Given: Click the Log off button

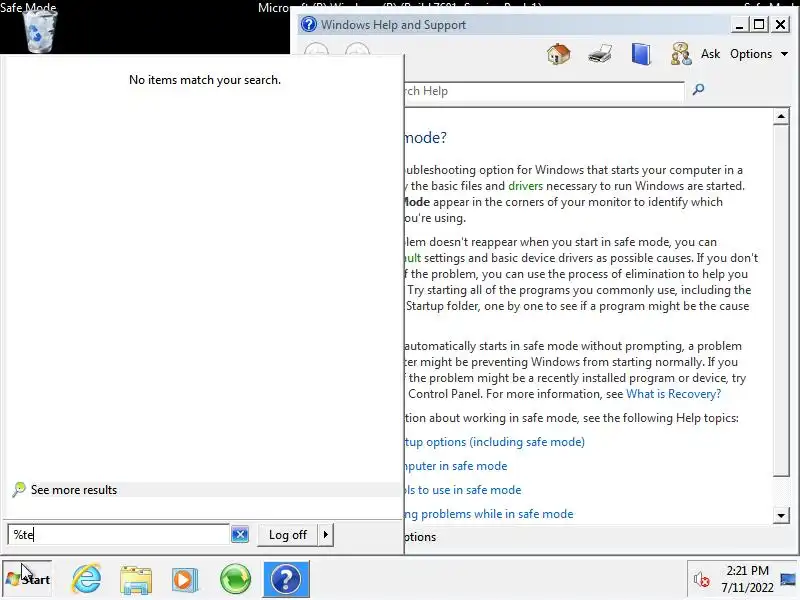Looking at the screenshot, I should coord(288,535).
